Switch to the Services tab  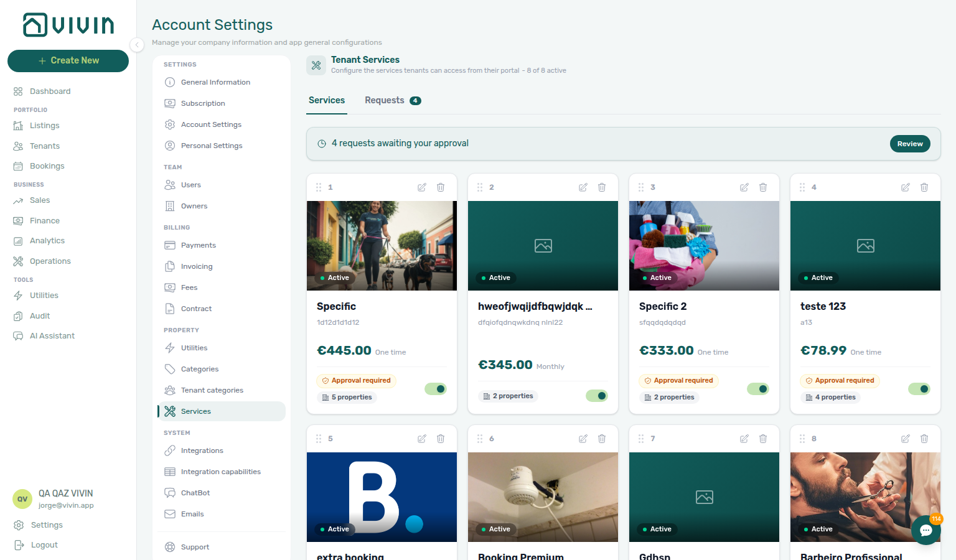327,100
